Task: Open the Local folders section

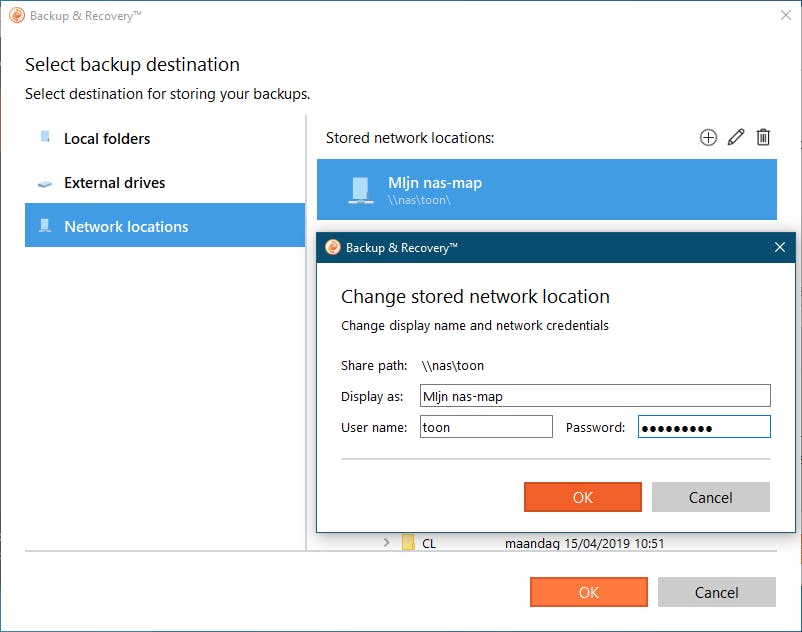Action: coord(165,139)
